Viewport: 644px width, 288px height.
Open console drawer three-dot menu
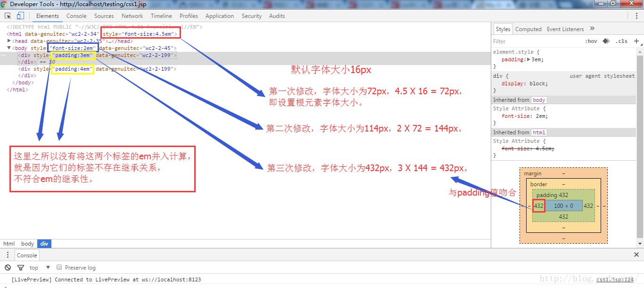(8, 255)
